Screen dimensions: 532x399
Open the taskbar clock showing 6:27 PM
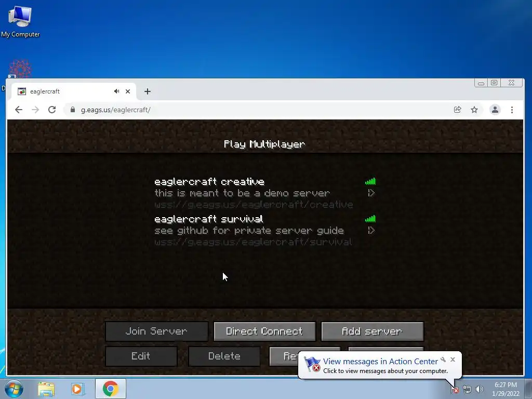[x=506, y=389]
